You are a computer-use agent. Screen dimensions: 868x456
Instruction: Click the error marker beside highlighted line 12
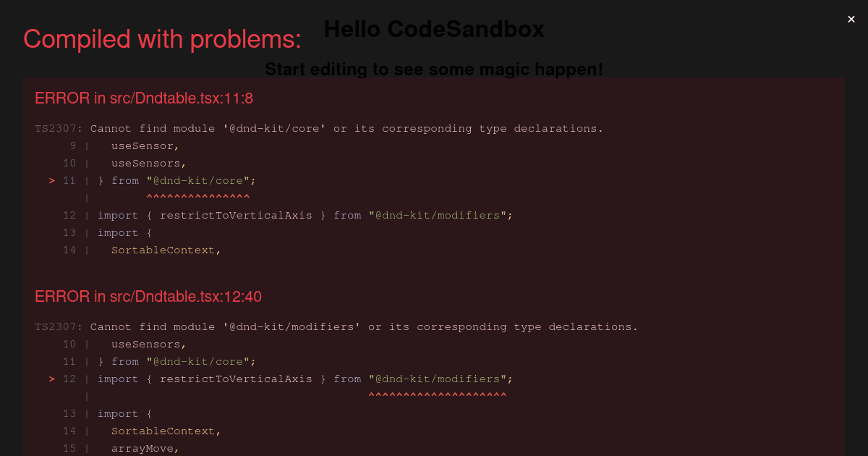pos(52,379)
